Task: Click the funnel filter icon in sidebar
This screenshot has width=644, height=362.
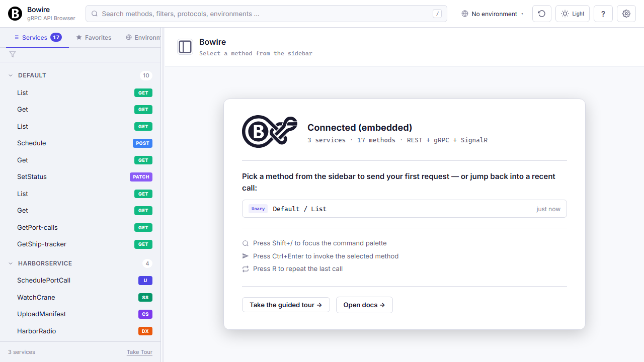Action: 13,54
